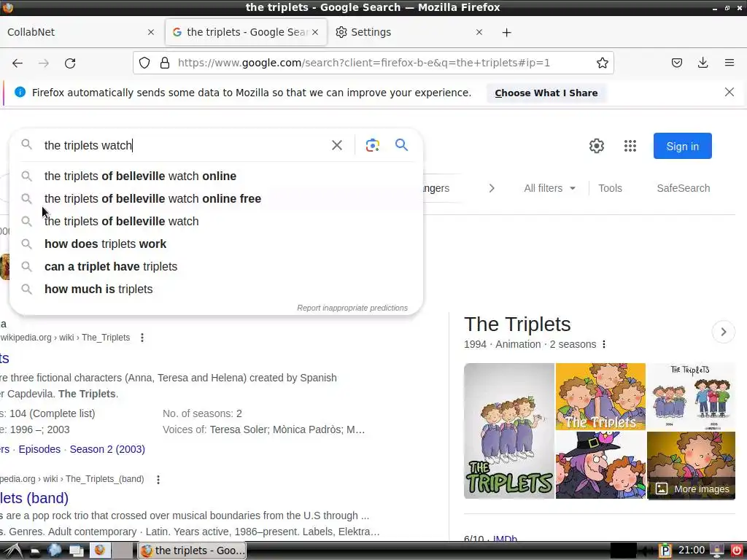
Task: Open more options for The_Triplets_(band) result
Action: point(158,479)
